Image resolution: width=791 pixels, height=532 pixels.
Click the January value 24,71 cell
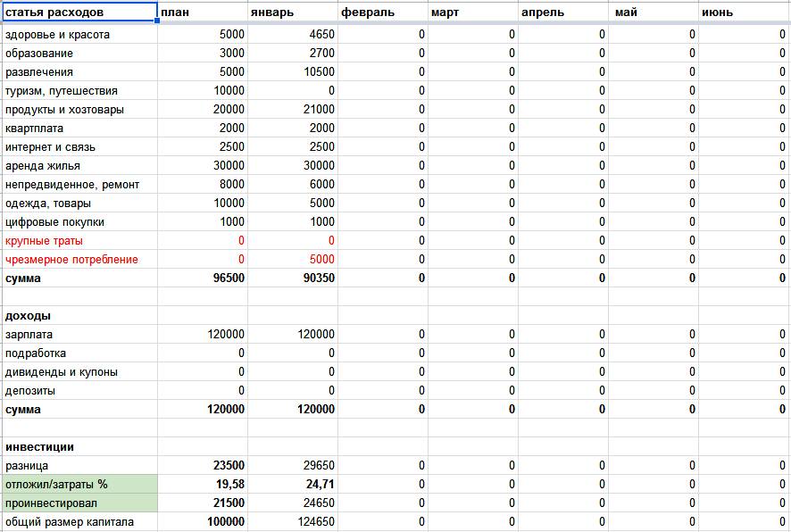coord(293,485)
